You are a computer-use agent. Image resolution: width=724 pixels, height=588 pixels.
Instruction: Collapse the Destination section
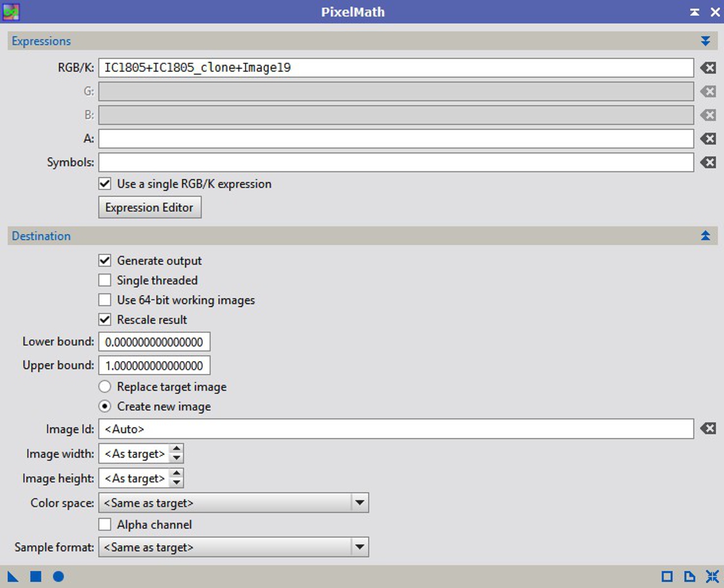[705, 236]
